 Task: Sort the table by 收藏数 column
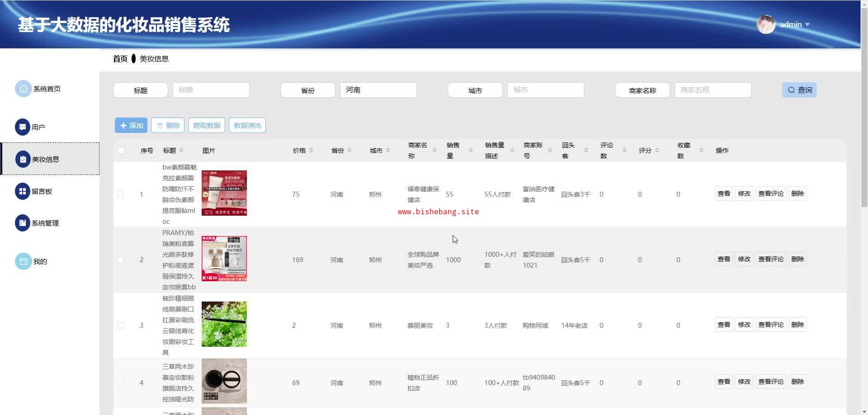pos(701,151)
